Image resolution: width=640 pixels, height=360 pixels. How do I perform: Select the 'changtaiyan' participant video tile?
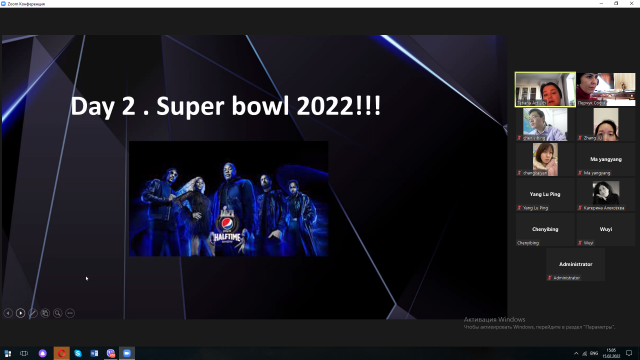pyautogui.click(x=545, y=160)
